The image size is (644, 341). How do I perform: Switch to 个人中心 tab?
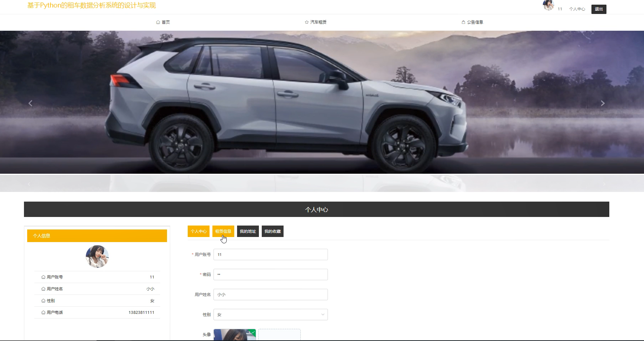click(198, 231)
